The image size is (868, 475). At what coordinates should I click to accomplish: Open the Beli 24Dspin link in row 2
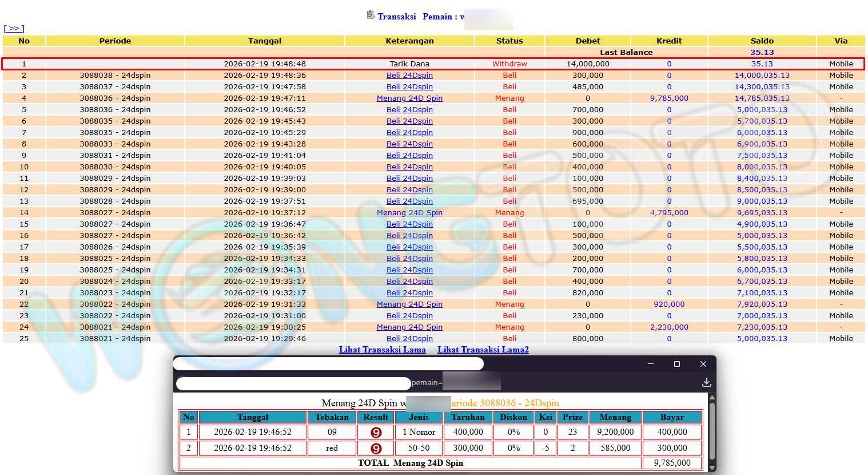pyautogui.click(x=409, y=75)
